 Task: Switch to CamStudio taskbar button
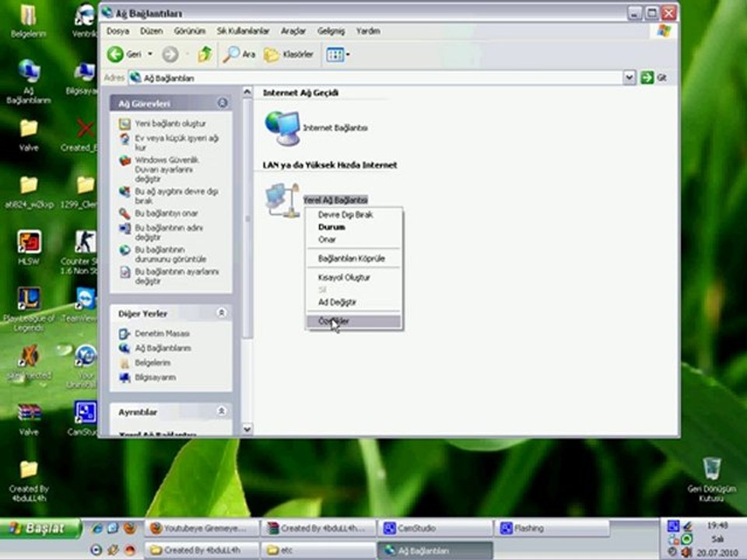click(434, 528)
